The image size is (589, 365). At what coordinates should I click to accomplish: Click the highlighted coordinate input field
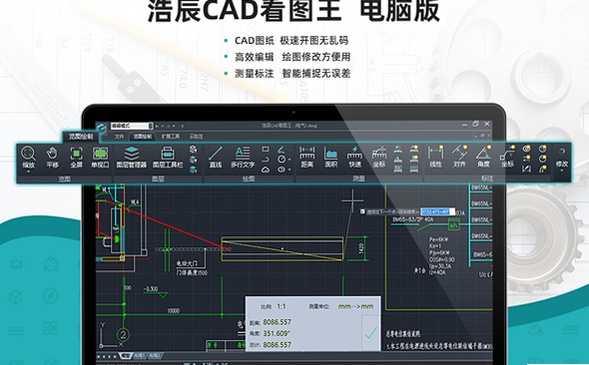(x=437, y=212)
